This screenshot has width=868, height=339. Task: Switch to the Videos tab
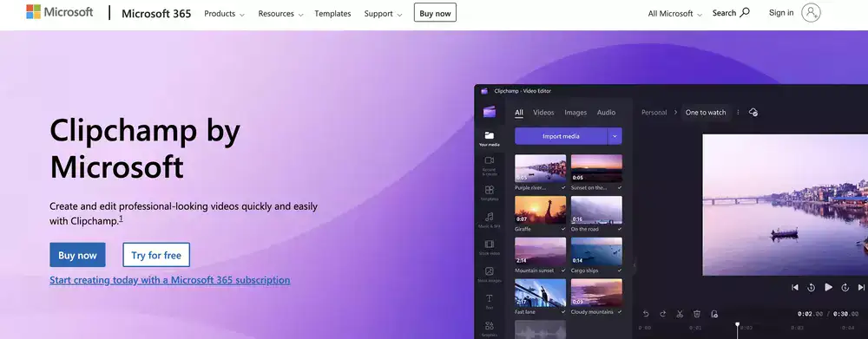543,112
